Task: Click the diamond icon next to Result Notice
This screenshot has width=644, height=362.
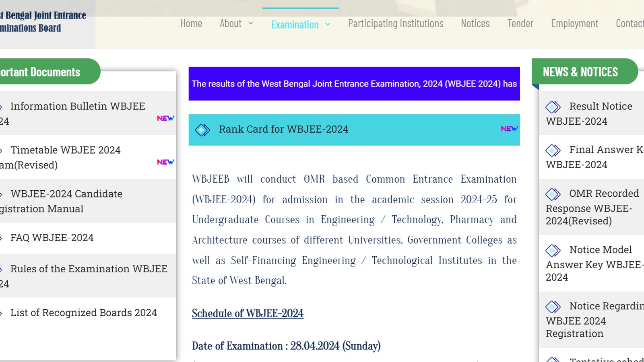Action: (553, 107)
